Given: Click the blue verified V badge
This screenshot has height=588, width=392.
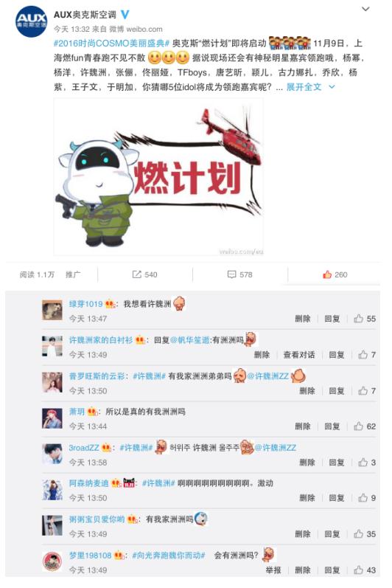Looking at the screenshot, I should 125,15.
